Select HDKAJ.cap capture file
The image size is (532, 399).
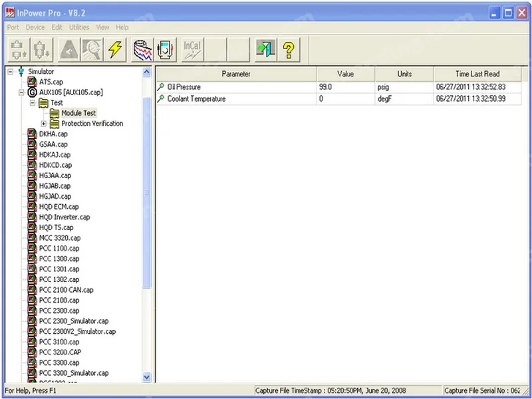(55, 155)
